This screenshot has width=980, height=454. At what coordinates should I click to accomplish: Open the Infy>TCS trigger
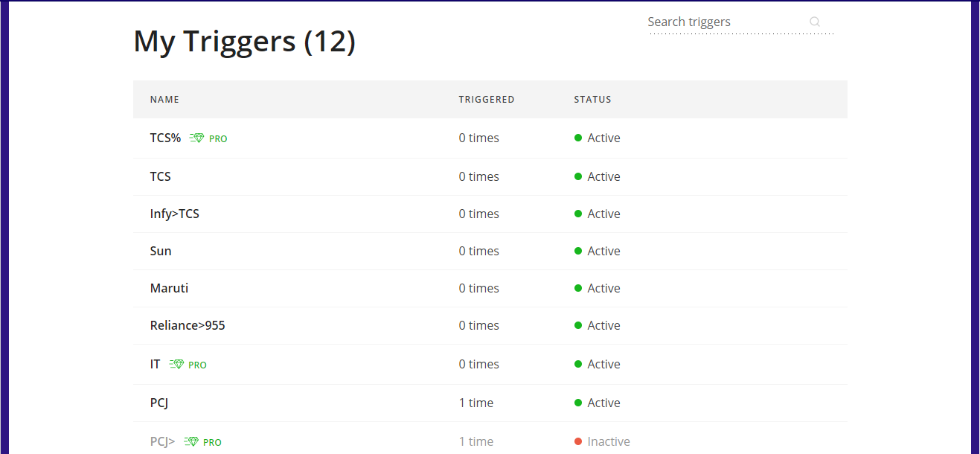(175, 214)
